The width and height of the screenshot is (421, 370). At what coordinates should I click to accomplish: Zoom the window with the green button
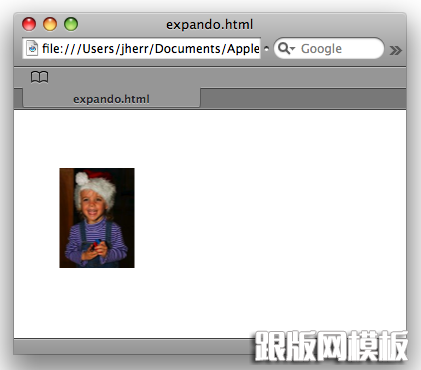tap(71, 24)
